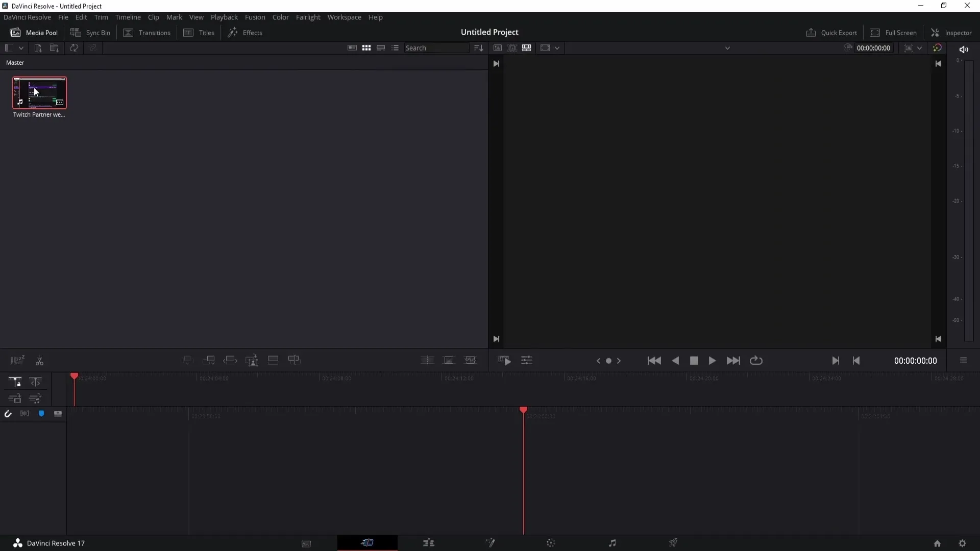Open the Color page icon
The height and width of the screenshot is (551, 980).
(x=551, y=543)
